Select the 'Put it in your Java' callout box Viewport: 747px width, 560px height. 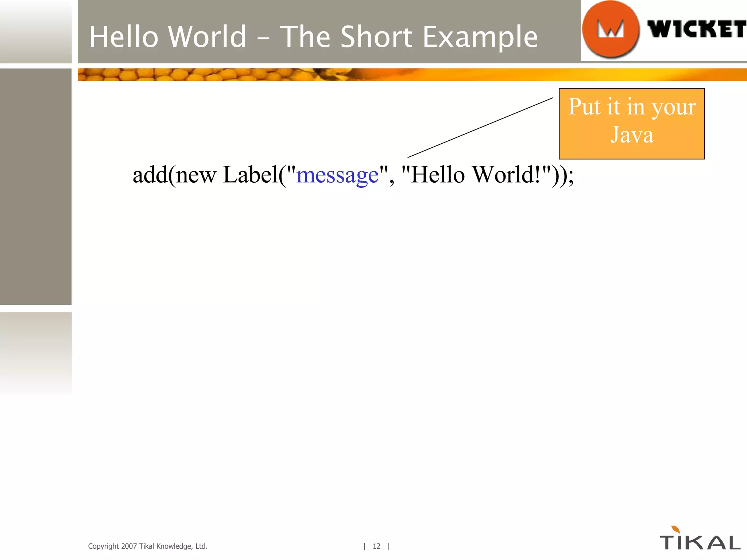(632, 124)
